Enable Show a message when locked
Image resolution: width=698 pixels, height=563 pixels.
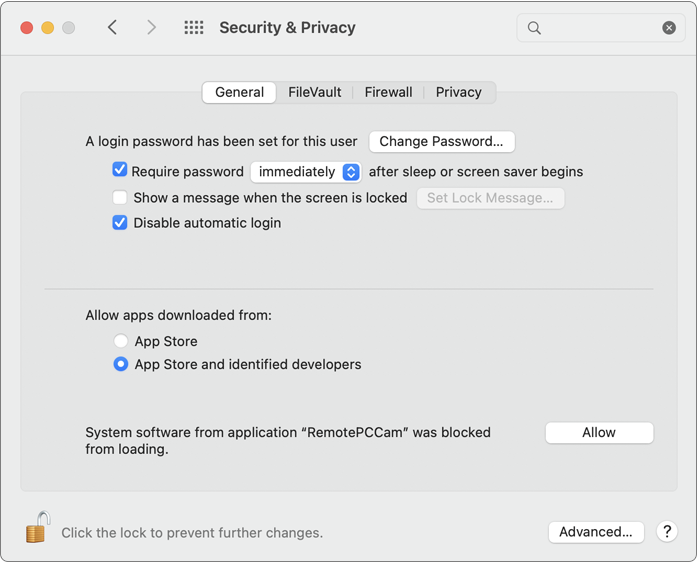(120, 198)
